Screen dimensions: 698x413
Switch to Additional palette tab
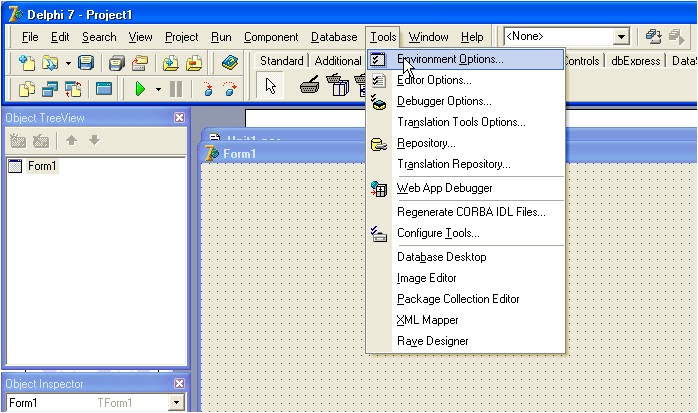[338, 61]
